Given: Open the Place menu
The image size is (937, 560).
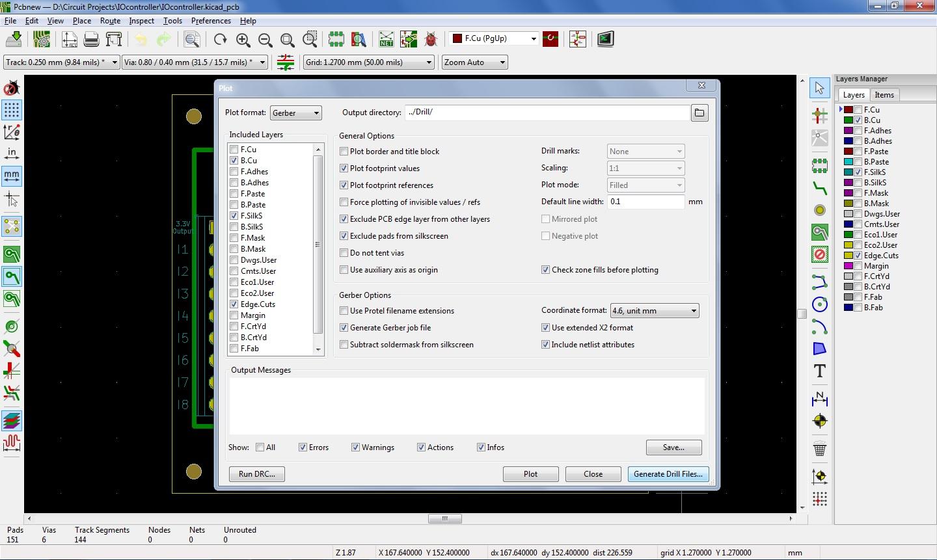Looking at the screenshot, I should pyautogui.click(x=82, y=21).
